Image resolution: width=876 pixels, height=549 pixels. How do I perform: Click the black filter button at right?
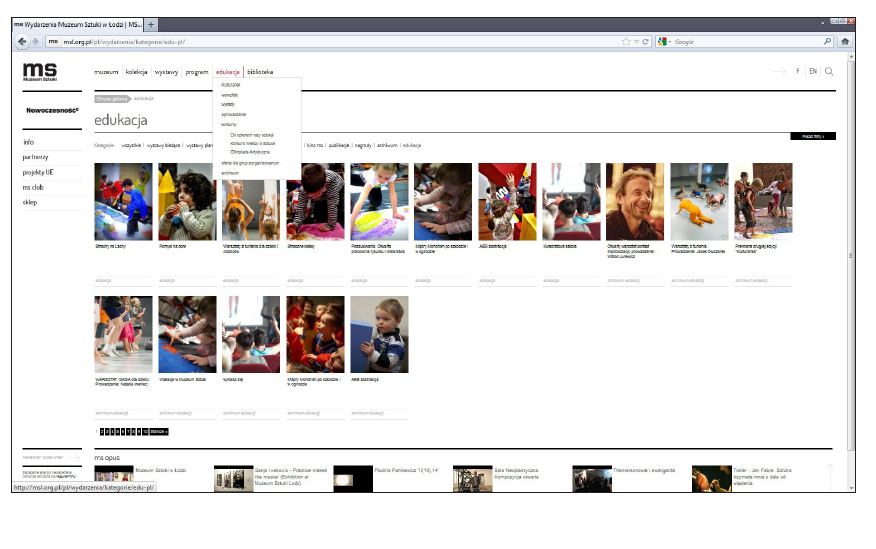click(813, 136)
